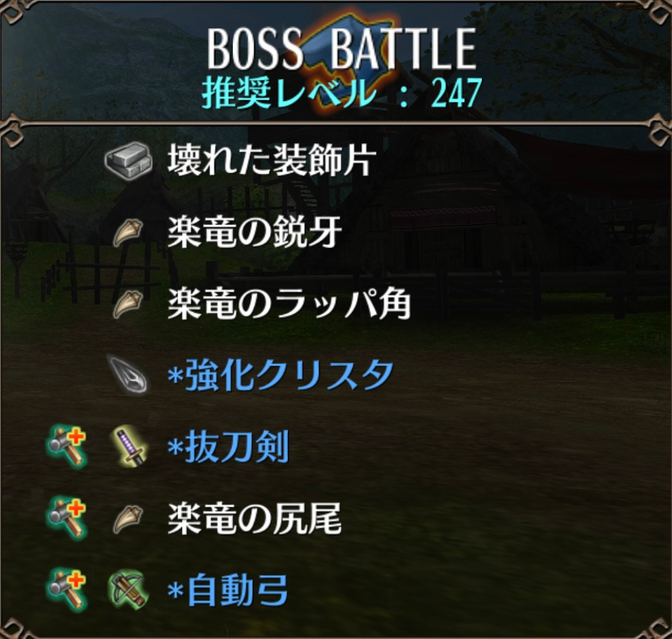This screenshot has height=639, width=672.
Task: Click the fang icon beside 楽竜の尻尾
Action: pyautogui.click(x=128, y=519)
